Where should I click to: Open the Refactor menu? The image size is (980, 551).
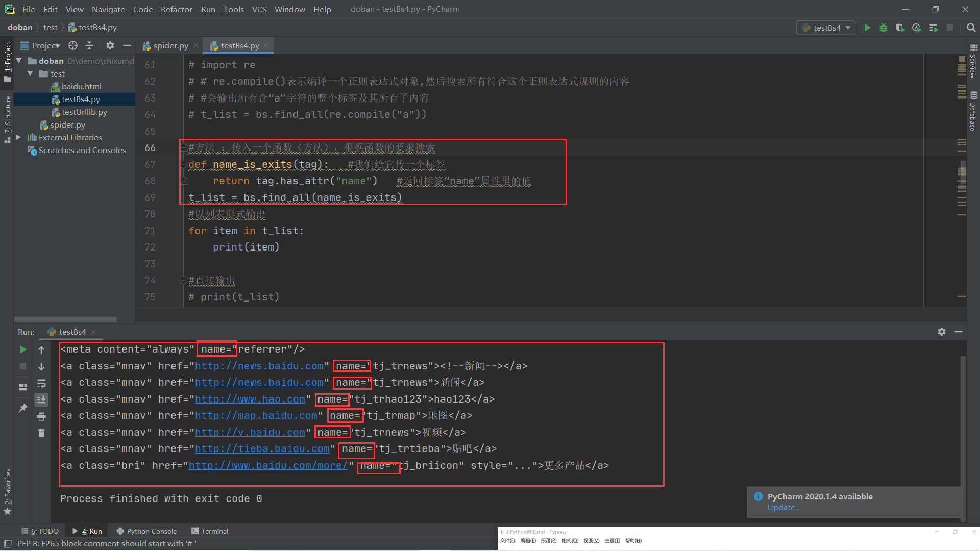coord(176,9)
